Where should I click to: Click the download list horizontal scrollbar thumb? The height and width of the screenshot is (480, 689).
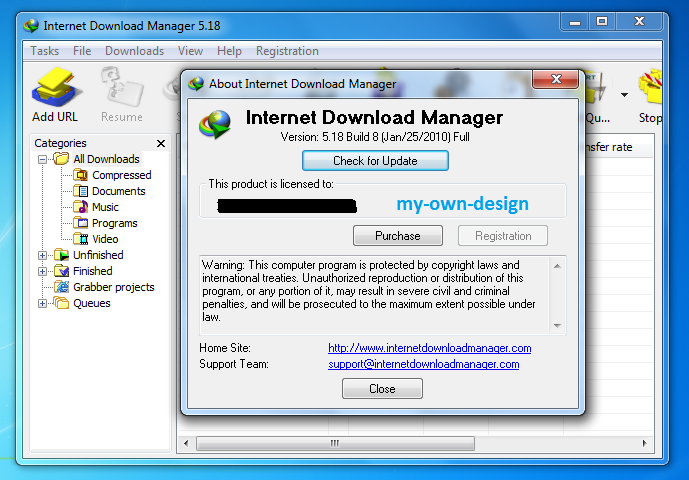335,443
